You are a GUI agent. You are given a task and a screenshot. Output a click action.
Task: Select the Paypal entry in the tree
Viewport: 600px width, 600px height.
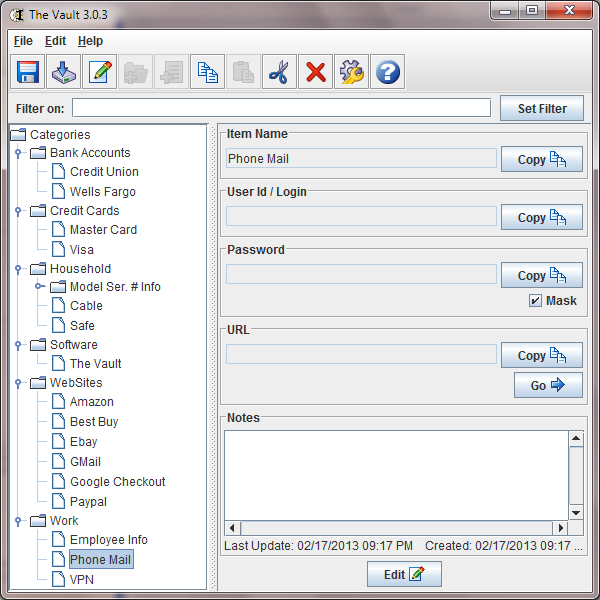click(x=88, y=501)
